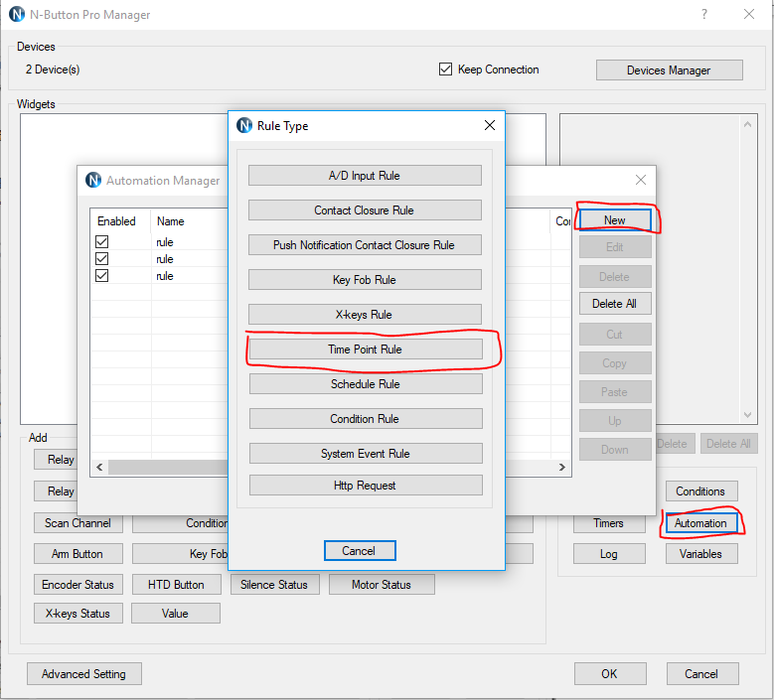Open Conditions in N-Button Pro Manager
The image size is (774, 700).
tap(700, 491)
